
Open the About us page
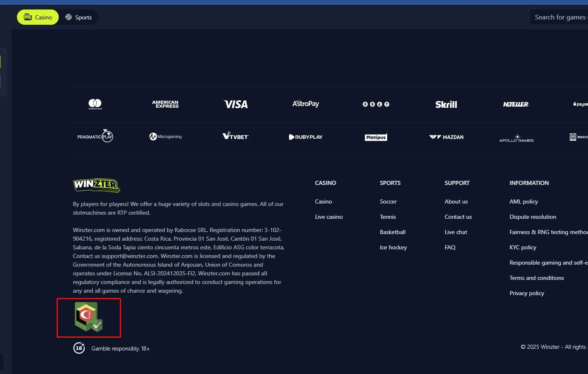click(456, 201)
